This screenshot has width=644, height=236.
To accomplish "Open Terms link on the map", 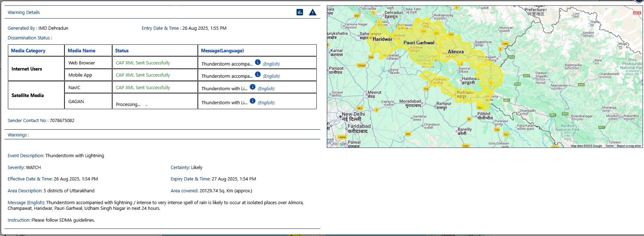I will pyautogui.click(x=609, y=146).
